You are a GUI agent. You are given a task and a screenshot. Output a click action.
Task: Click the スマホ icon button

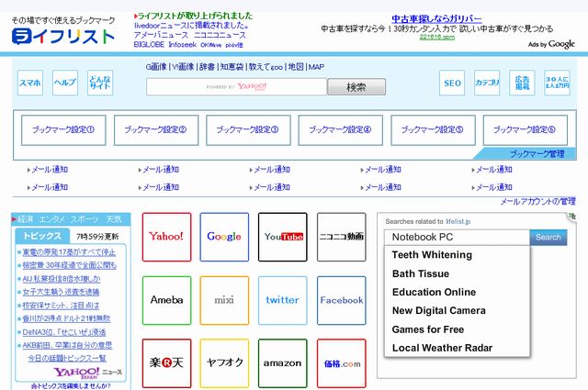pos(30,83)
